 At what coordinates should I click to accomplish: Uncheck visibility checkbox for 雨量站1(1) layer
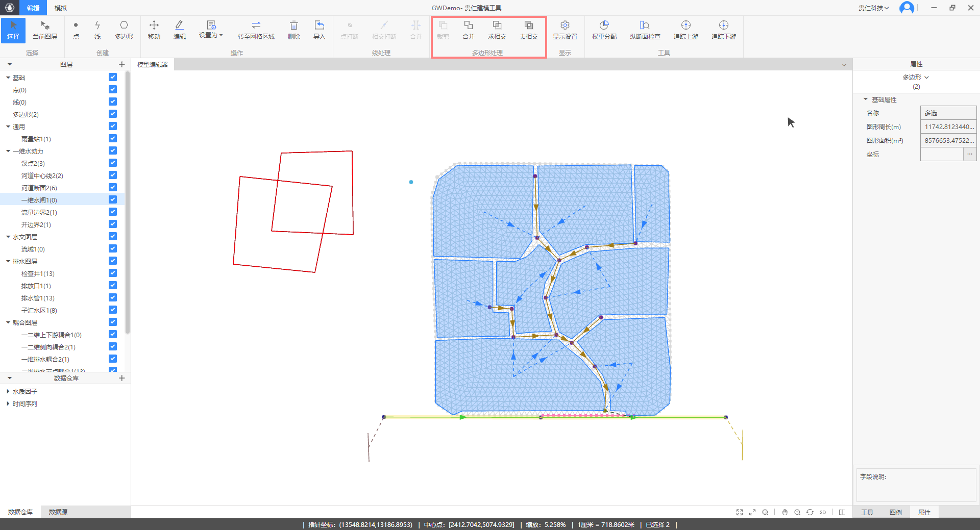click(113, 138)
